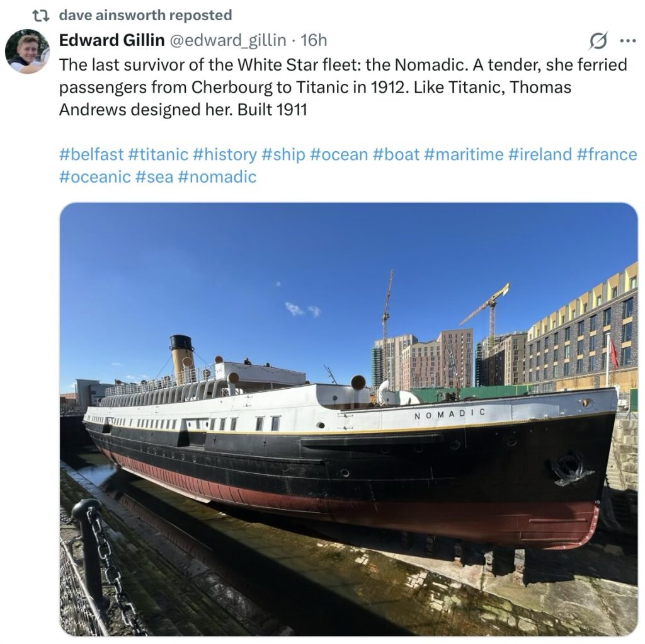Screen dimensions: 645x644
Task: Open the #france hashtag
Action: (607, 155)
